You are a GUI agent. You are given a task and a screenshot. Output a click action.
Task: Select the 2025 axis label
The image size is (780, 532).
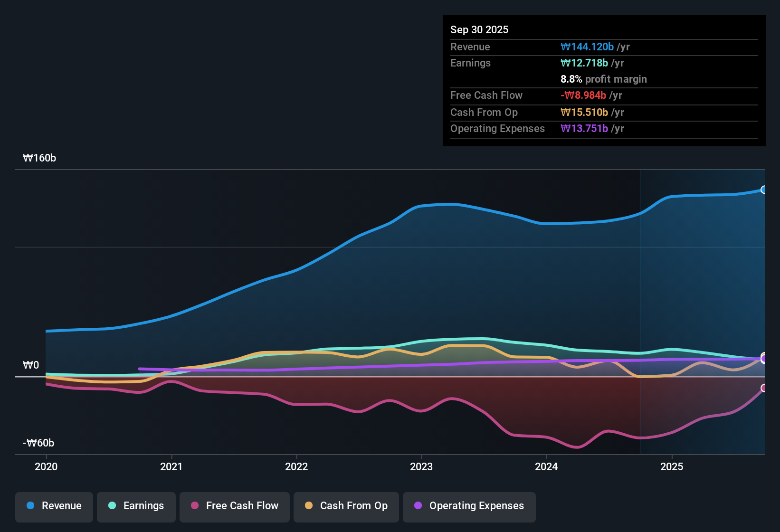click(x=672, y=467)
